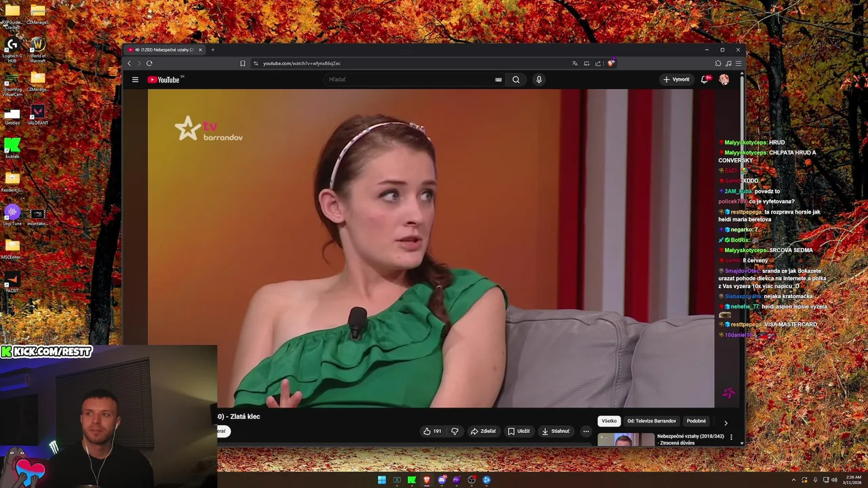Open the system tray clock

(853, 480)
